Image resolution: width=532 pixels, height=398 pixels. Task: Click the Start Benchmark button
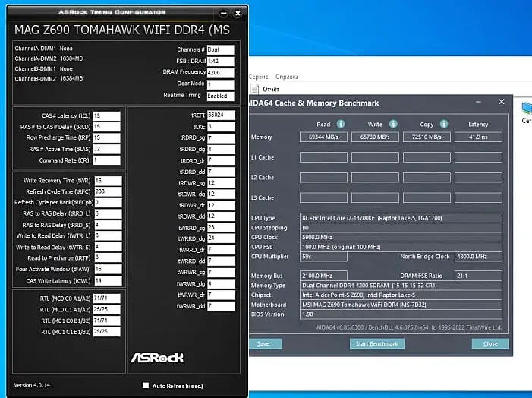point(377,343)
